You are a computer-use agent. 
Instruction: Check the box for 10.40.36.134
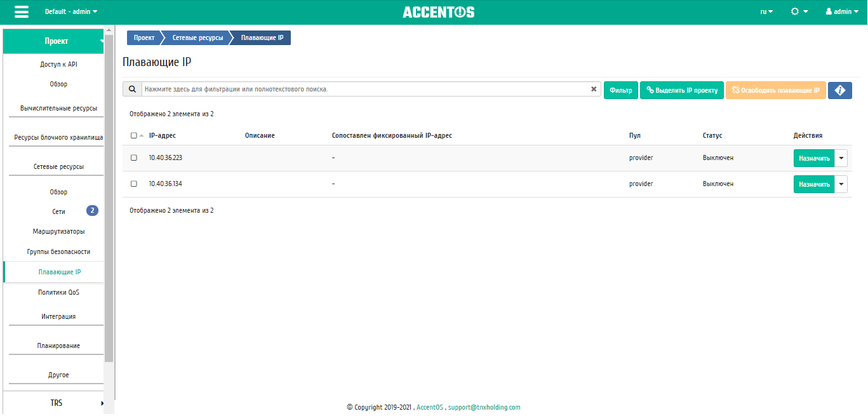(134, 184)
